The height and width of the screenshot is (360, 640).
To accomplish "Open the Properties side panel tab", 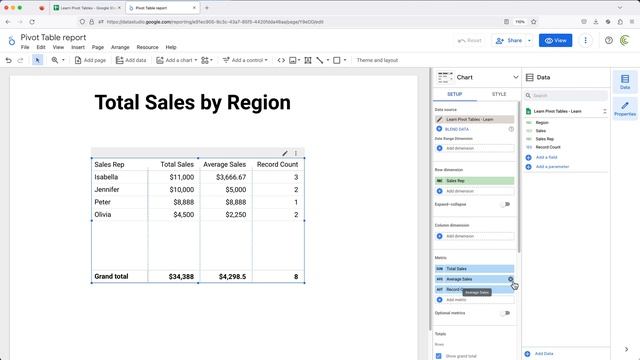I will point(625,109).
